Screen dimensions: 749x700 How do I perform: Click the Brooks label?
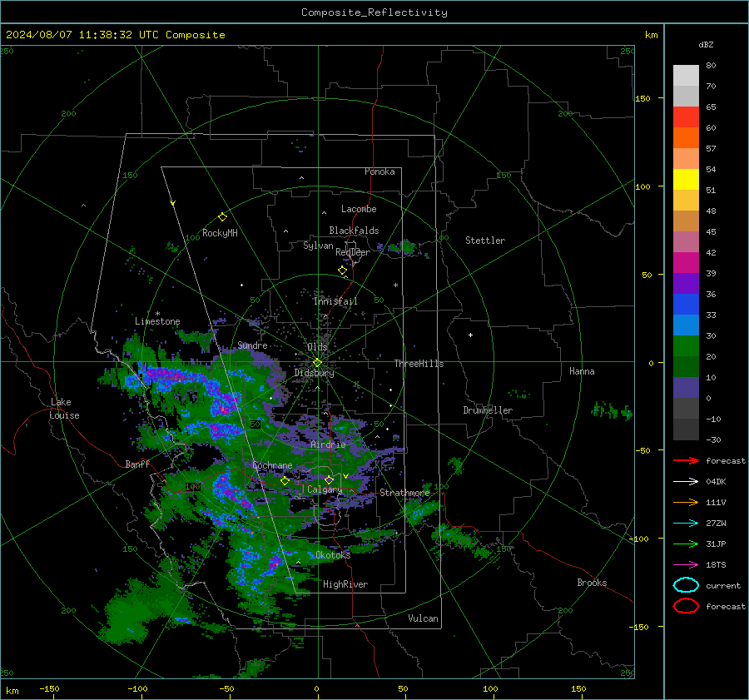coord(592,583)
